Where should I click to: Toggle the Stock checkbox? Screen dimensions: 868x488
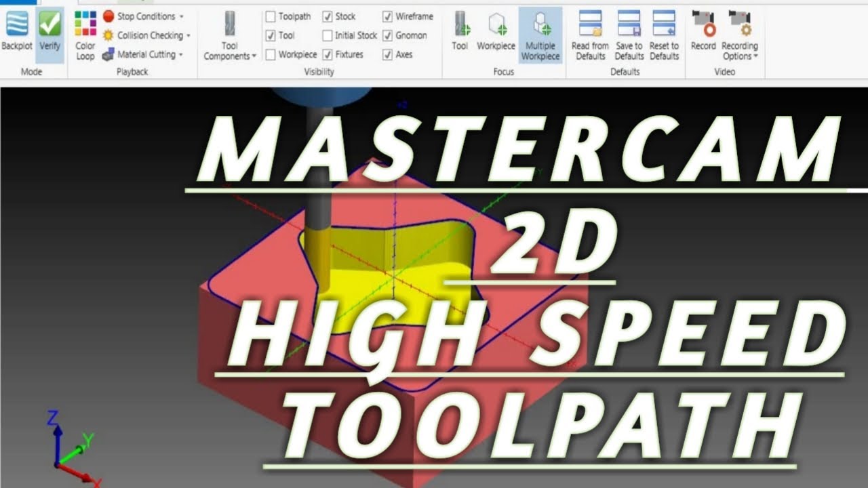pyautogui.click(x=328, y=16)
